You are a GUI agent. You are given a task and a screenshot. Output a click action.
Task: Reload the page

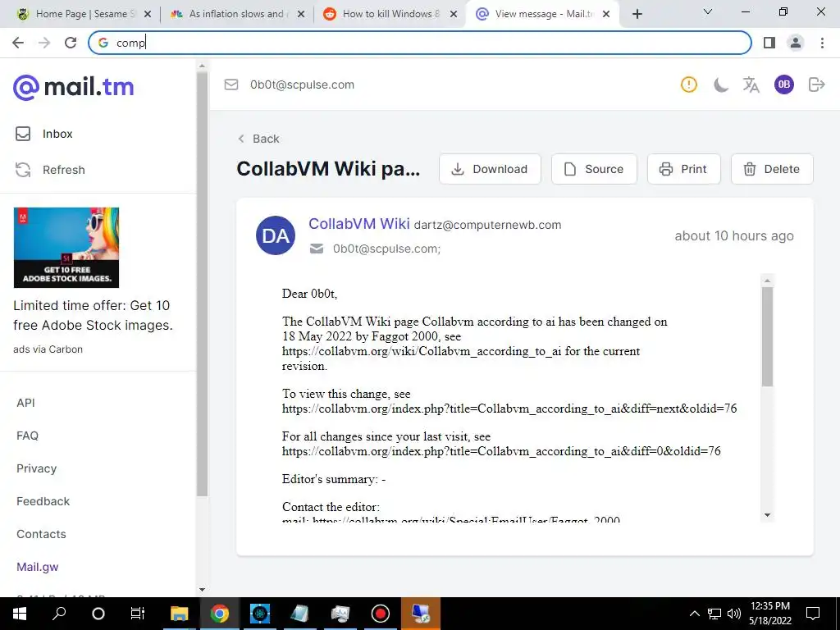(x=71, y=43)
